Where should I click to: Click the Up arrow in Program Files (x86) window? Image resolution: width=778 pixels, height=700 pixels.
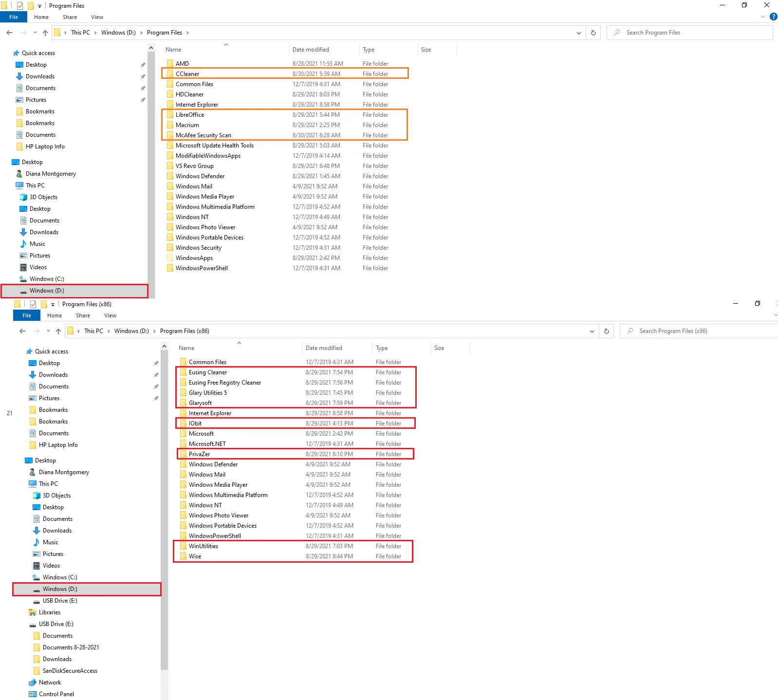[58, 331]
